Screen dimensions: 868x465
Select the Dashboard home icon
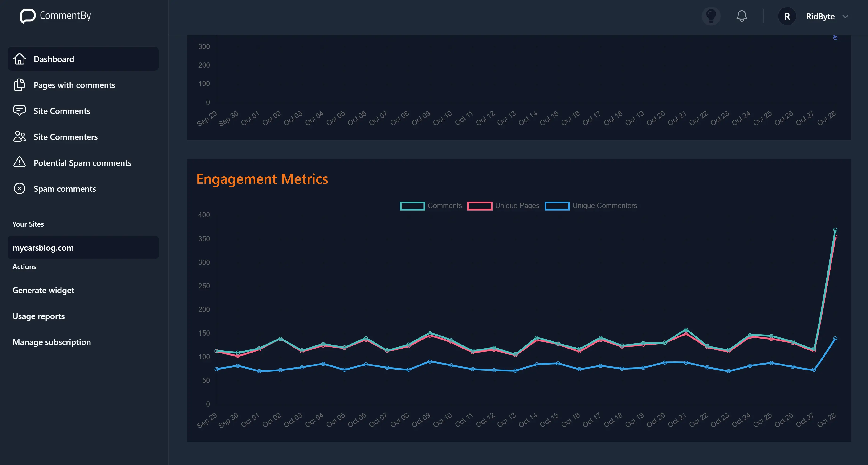[19, 59]
